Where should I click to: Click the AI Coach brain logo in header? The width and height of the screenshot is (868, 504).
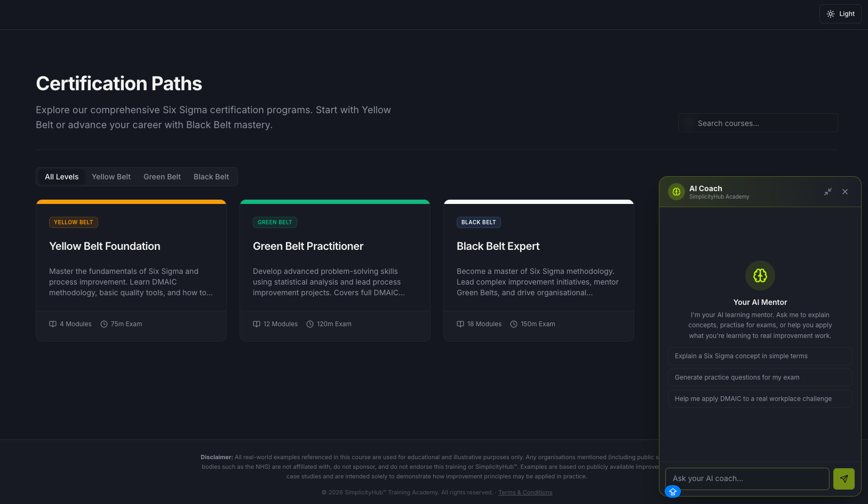676,192
